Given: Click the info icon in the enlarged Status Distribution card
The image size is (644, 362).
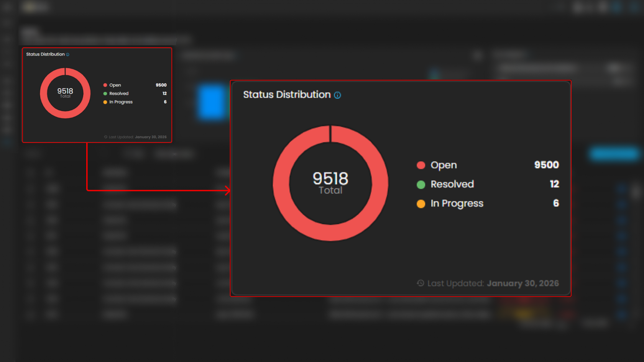Looking at the screenshot, I should pyautogui.click(x=337, y=95).
